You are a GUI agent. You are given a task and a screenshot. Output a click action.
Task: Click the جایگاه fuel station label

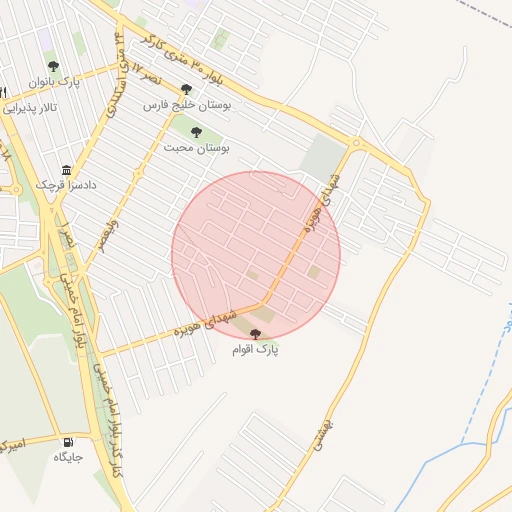tap(68, 457)
